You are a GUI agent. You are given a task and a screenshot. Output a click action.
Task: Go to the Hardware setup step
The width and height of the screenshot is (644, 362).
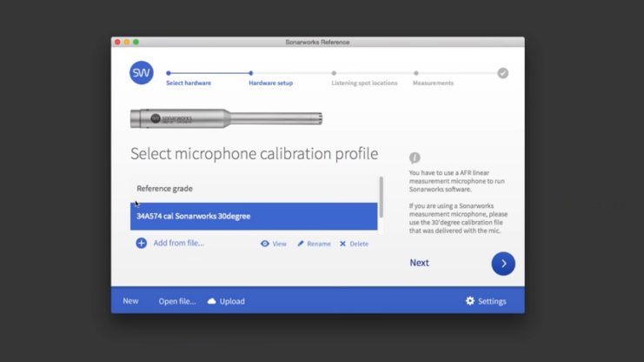point(270,83)
